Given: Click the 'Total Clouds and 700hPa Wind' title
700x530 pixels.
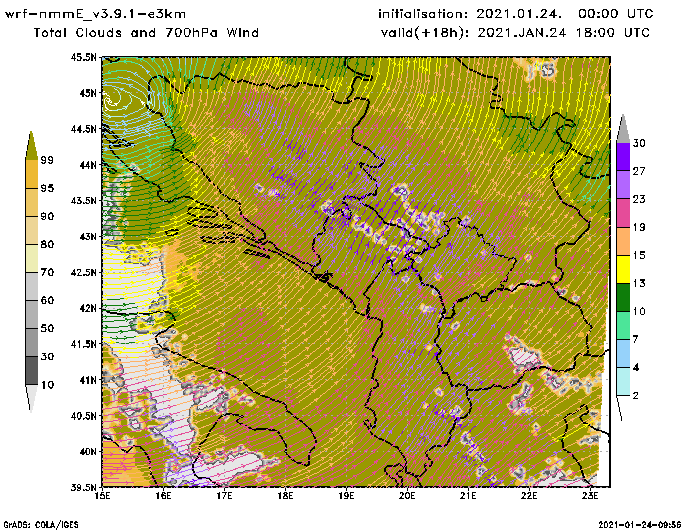Looking at the screenshot, I should click(x=146, y=33).
